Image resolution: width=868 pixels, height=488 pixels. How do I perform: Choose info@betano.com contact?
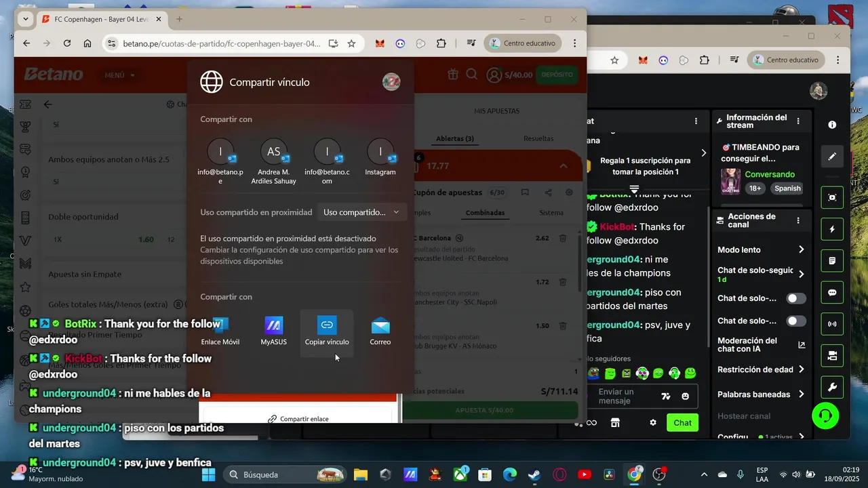coord(327,162)
